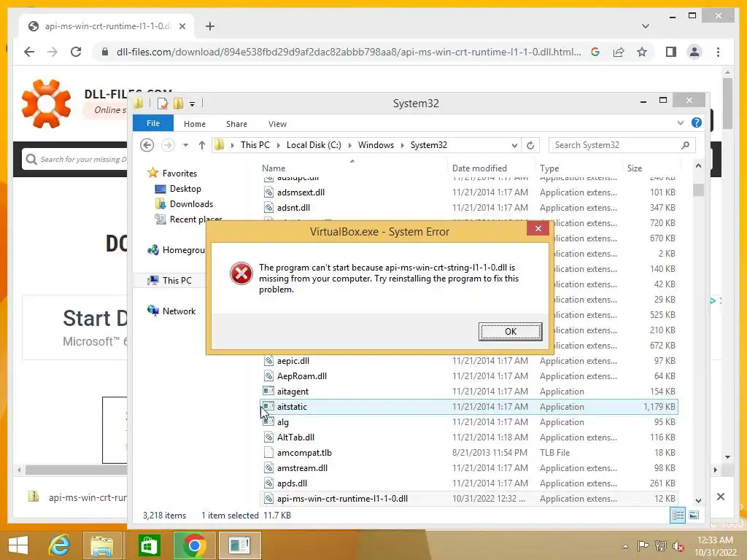Open Windows Store from taskbar

pyautogui.click(x=149, y=545)
